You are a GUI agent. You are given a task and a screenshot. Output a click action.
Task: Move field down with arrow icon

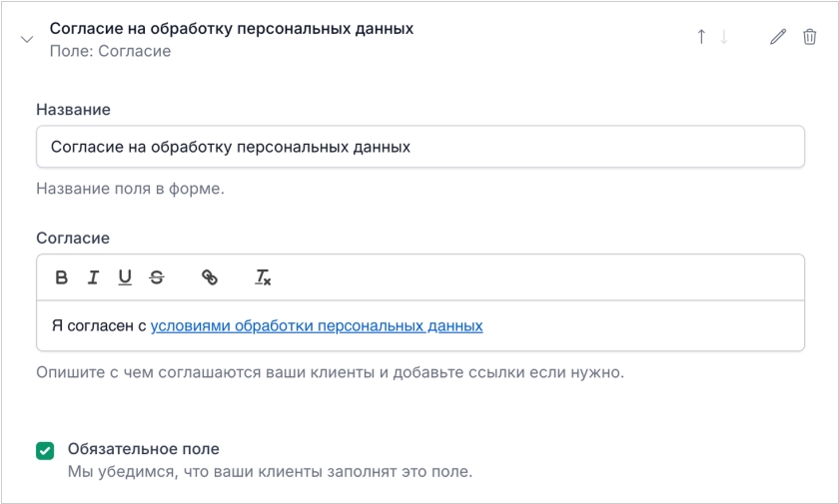click(x=724, y=36)
